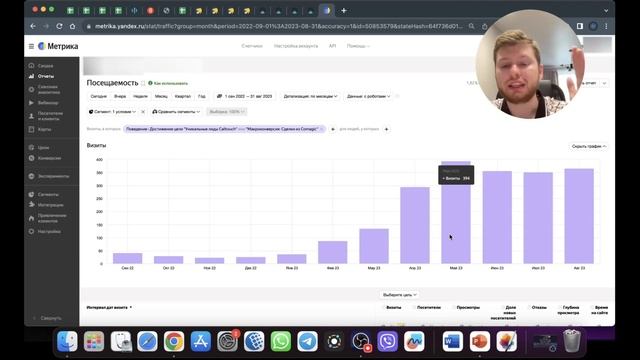Select the Сегодня period

(98, 96)
